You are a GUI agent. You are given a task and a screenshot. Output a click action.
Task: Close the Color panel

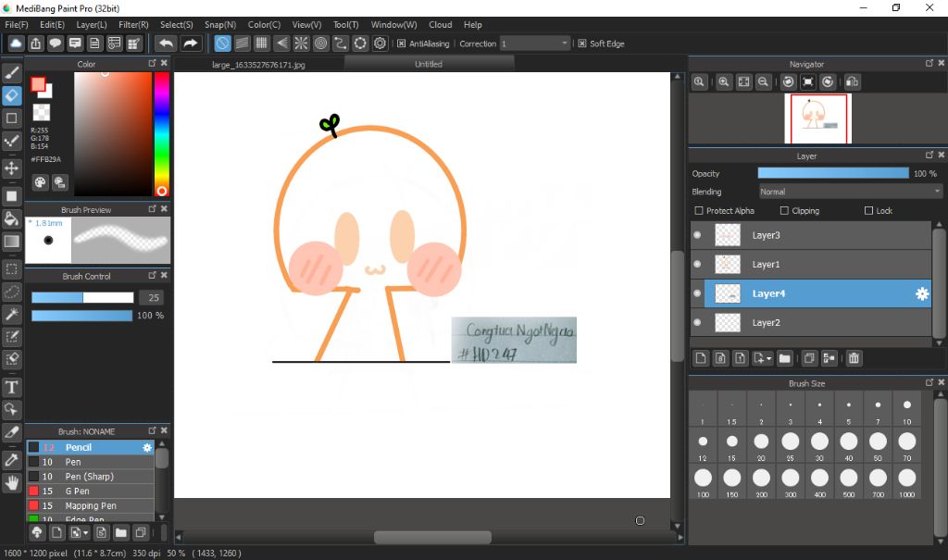tap(164, 63)
